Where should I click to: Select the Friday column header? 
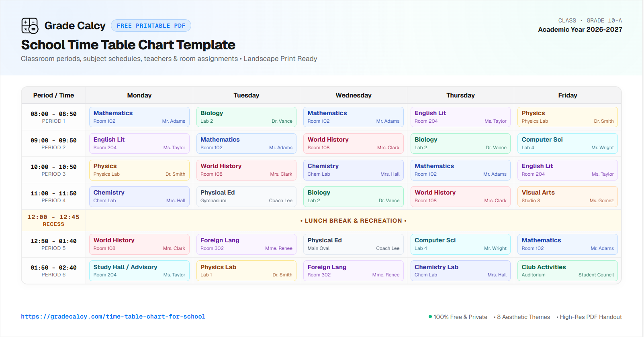coord(568,95)
